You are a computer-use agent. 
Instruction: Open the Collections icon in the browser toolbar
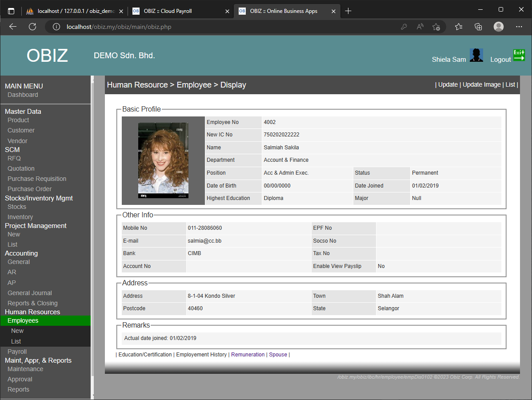478,27
